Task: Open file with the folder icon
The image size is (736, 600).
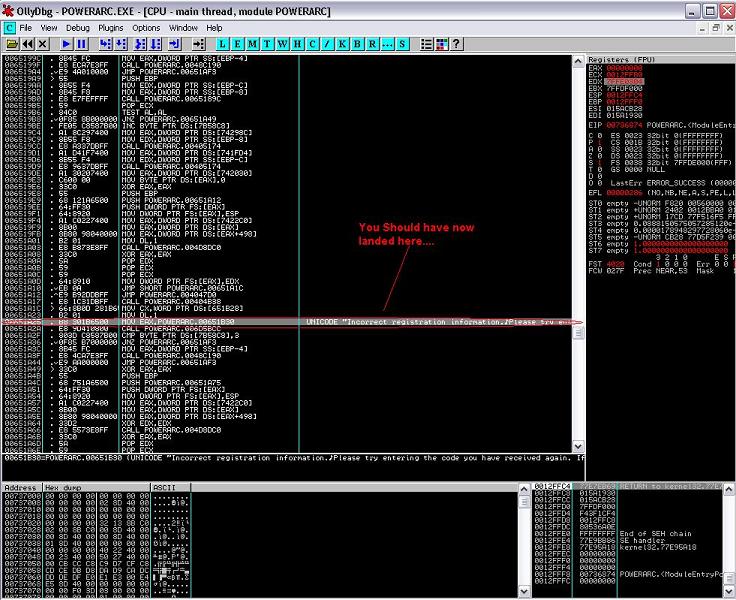Action: pos(12,44)
